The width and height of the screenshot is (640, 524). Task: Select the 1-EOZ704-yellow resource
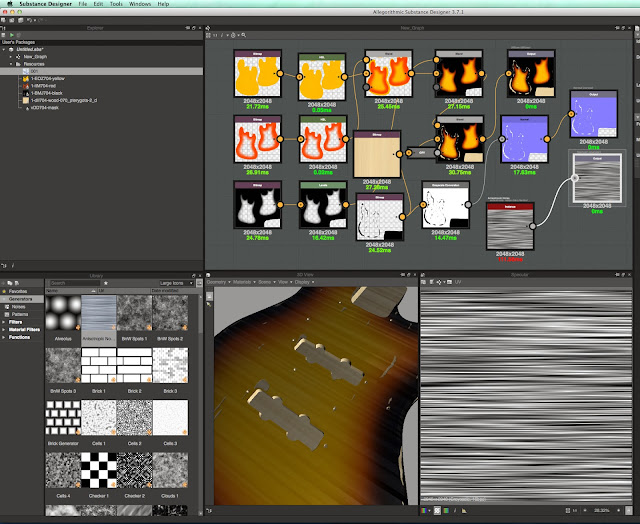[48, 78]
